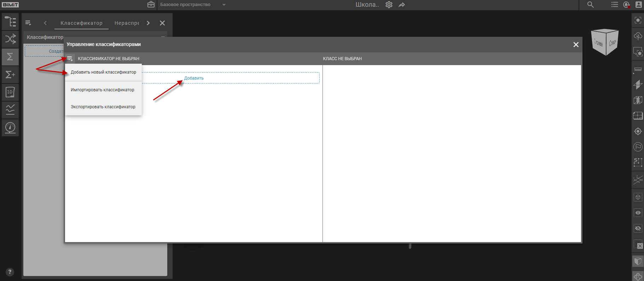
Task: Click the ruler measurement tool
Action: pyautogui.click(x=638, y=69)
